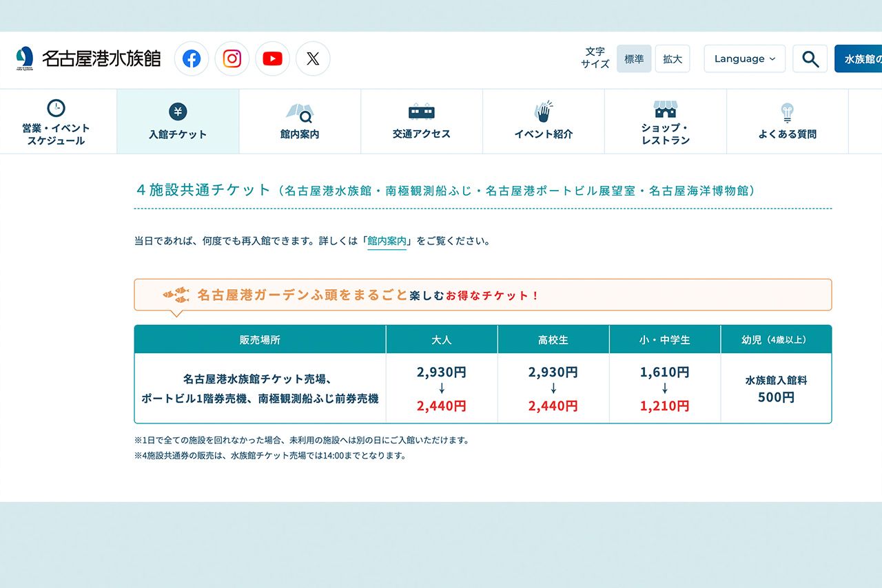This screenshot has height=588, width=882.
Task: Open the 営業・イベントスケジュール menu label
Action: 56,134
